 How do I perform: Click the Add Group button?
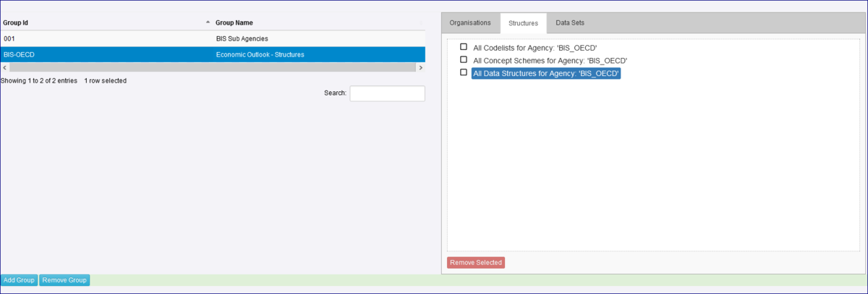coord(19,280)
